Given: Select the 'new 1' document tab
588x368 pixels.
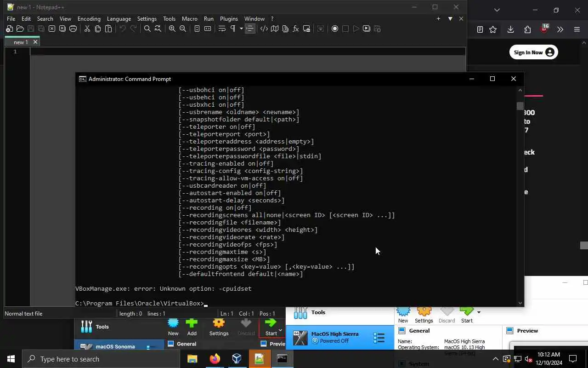Looking at the screenshot, I should point(21,42).
